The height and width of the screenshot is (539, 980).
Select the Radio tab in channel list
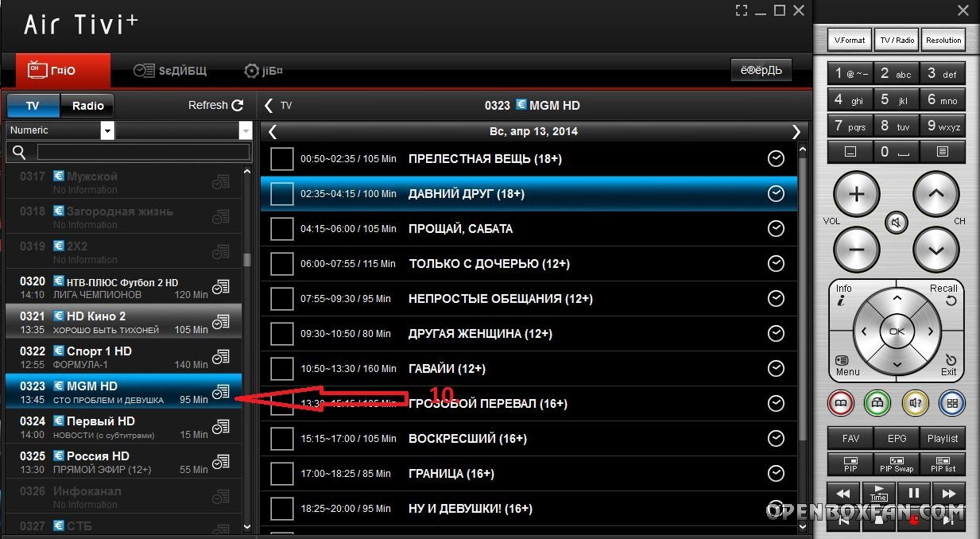(x=87, y=106)
